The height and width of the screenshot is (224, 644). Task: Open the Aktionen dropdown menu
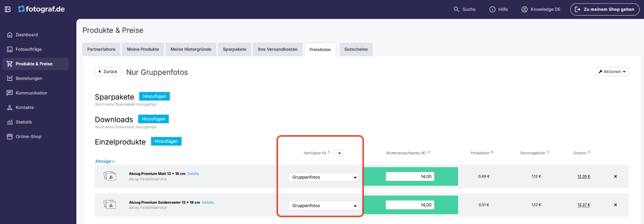pos(612,72)
